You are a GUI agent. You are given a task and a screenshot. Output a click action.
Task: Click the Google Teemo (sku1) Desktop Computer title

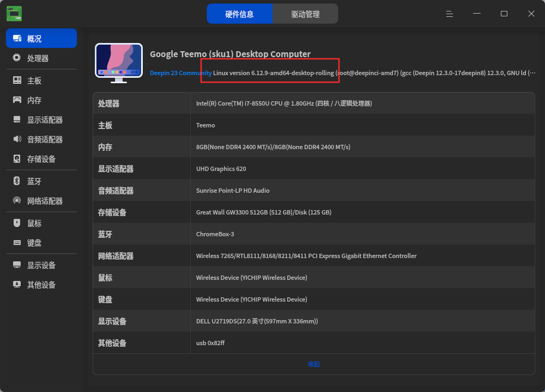click(230, 54)
